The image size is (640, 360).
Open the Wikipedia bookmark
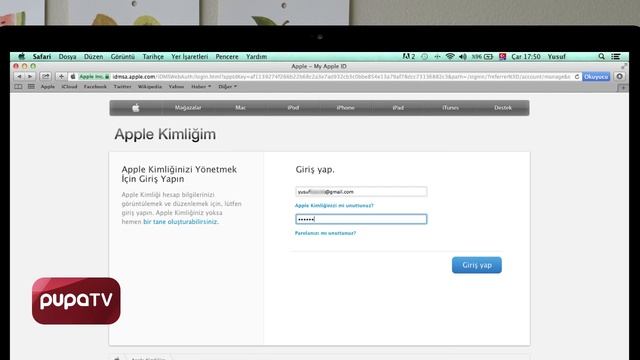[x=150, y=87]
